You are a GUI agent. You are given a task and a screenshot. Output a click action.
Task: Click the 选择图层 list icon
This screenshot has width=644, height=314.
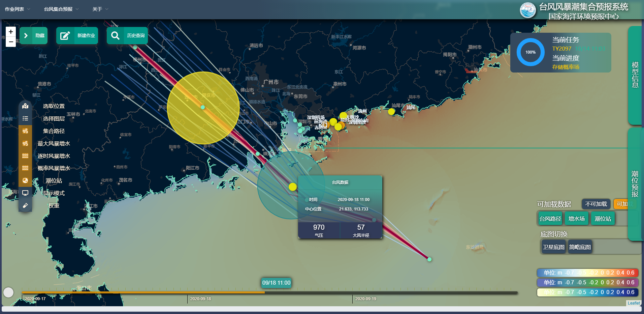[25, 118]
